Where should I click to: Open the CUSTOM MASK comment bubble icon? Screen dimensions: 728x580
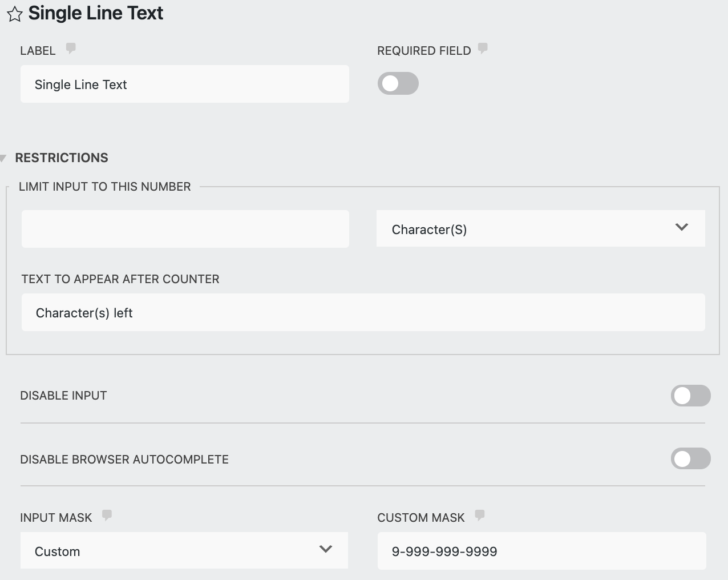(479, 515)
